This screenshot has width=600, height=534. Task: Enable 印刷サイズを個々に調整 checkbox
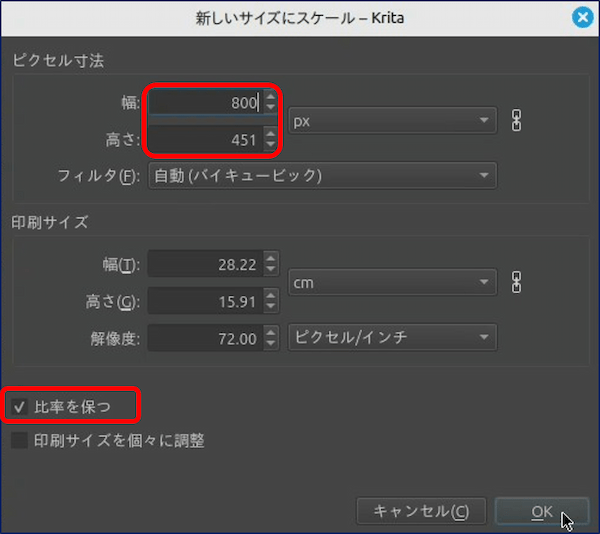(20, 440)
